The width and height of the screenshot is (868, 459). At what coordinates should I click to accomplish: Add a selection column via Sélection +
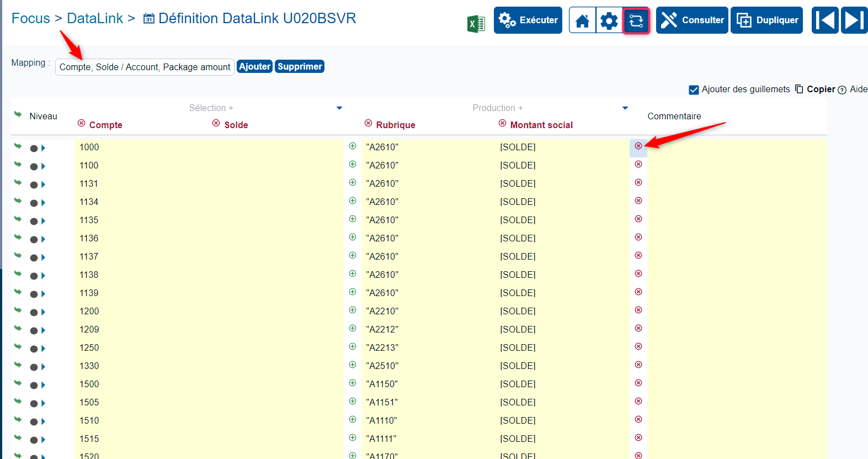[x=211, y=108]
